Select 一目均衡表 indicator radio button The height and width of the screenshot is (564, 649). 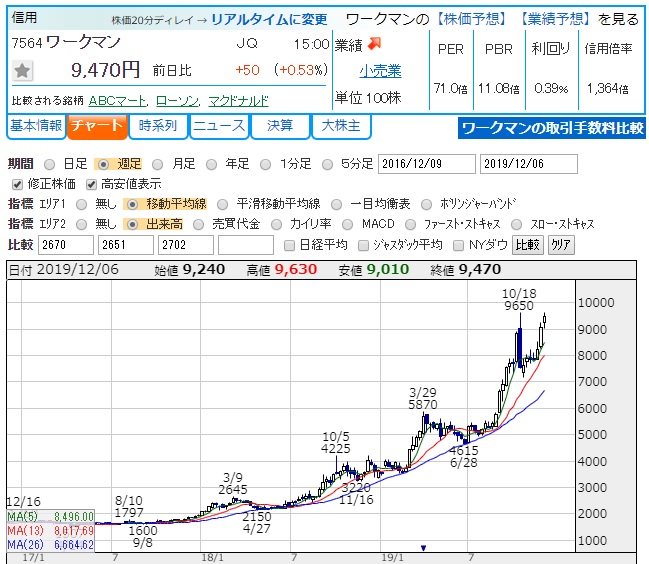[337, 204]
